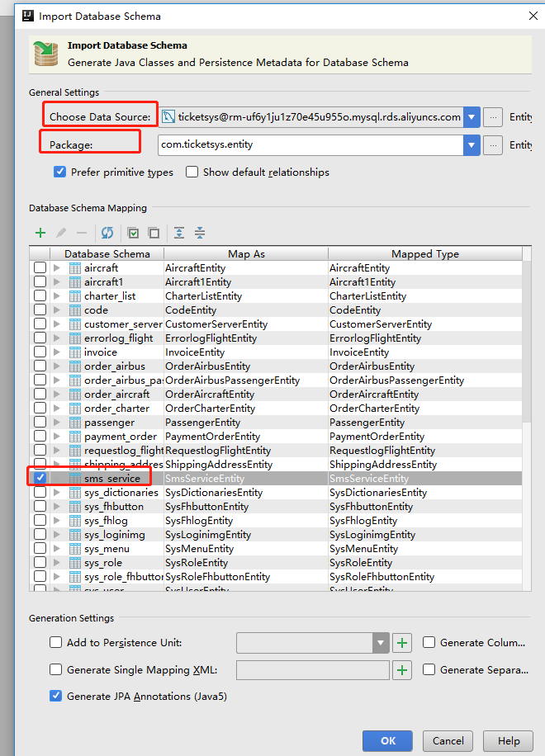Click the plus button beside Mapping XML field
This screenshot has width=545, height=756.
[402, 670]
